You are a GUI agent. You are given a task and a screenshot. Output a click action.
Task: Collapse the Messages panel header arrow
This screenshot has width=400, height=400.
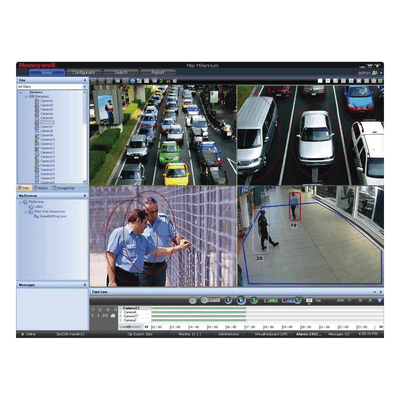click(x=85, y=285)
